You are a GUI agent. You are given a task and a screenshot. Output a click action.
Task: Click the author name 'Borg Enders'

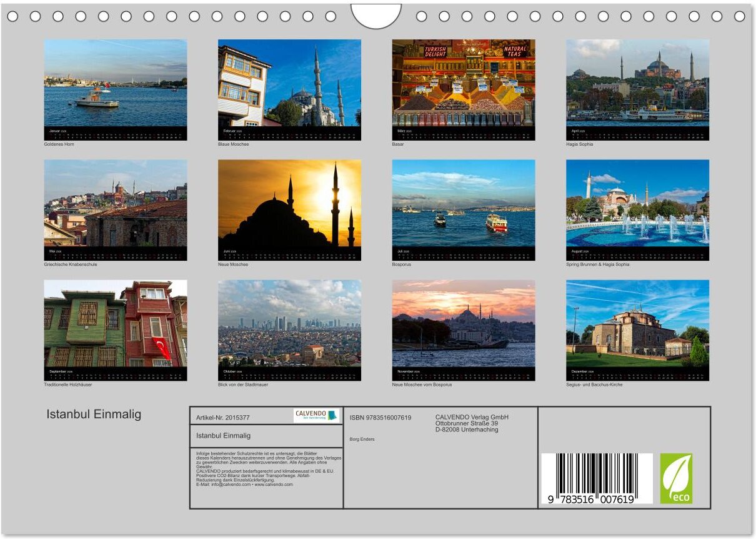tap(362, 439)
